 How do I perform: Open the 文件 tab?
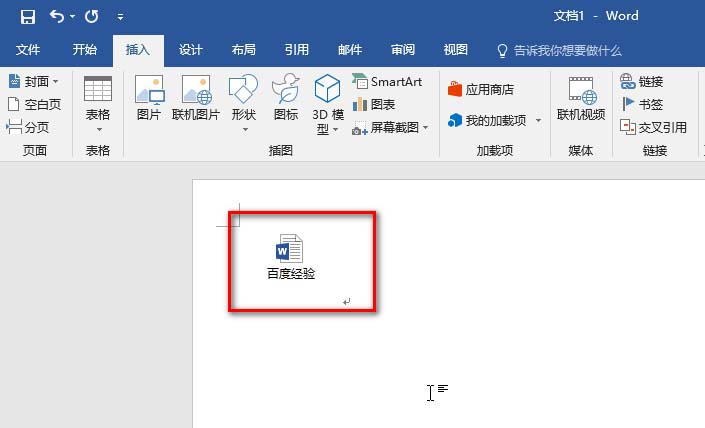(x=28, y=49)
